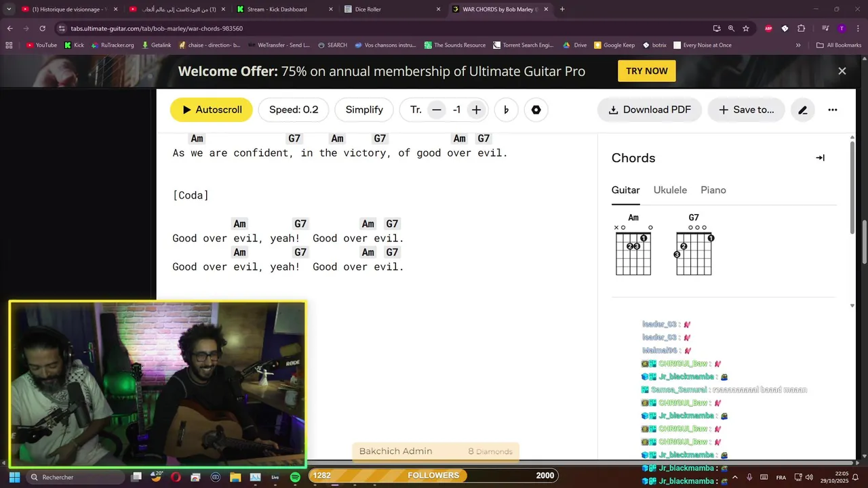Open Spotify from the taskbar
Viewport: 868px width, 488px height.
[295, 477]
